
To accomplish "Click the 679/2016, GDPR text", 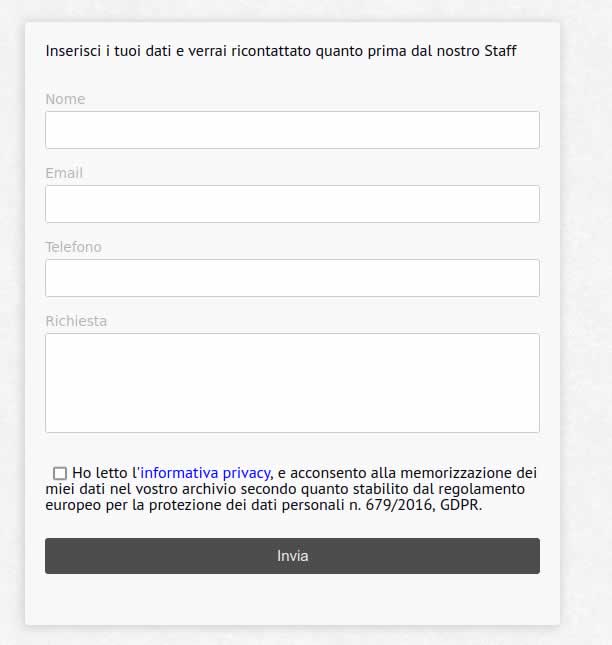I will pos(424,505).
